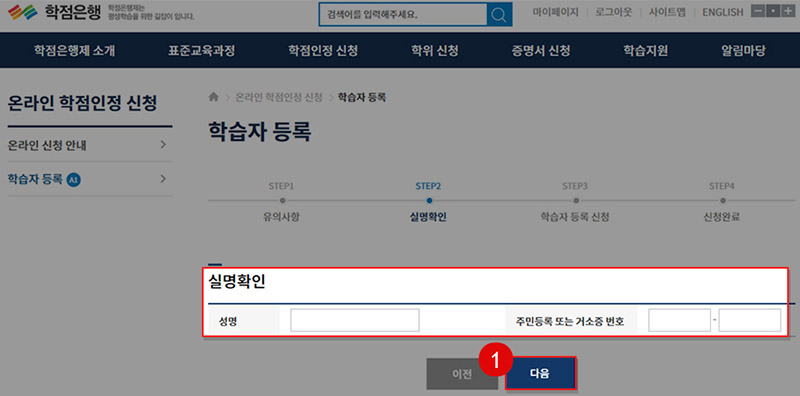Click the A1 badge beside 학습자 등록

(x=74, y=179)
